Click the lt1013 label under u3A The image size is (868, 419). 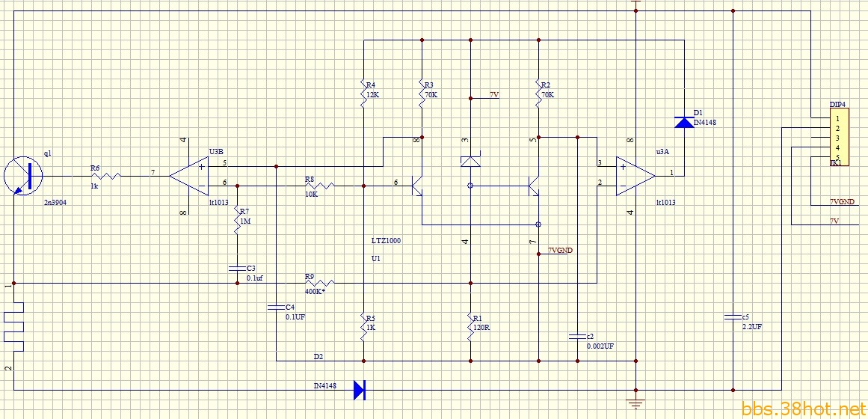pyautogui.click(x=665, y=203)
